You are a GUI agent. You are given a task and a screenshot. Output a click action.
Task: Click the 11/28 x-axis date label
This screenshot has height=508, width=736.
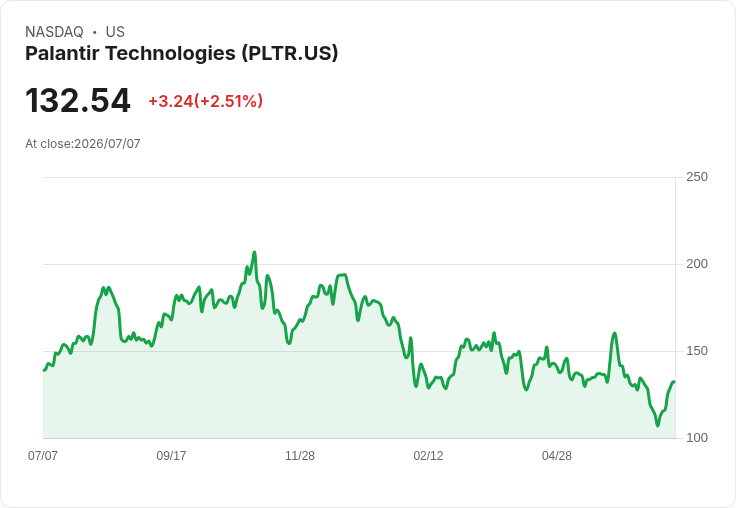coord(300,455)
